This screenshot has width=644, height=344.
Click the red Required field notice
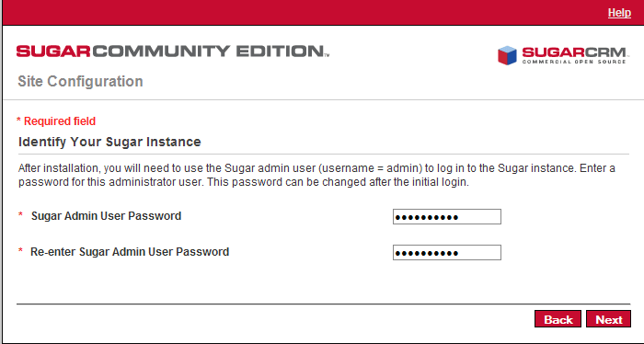[56, 121]
